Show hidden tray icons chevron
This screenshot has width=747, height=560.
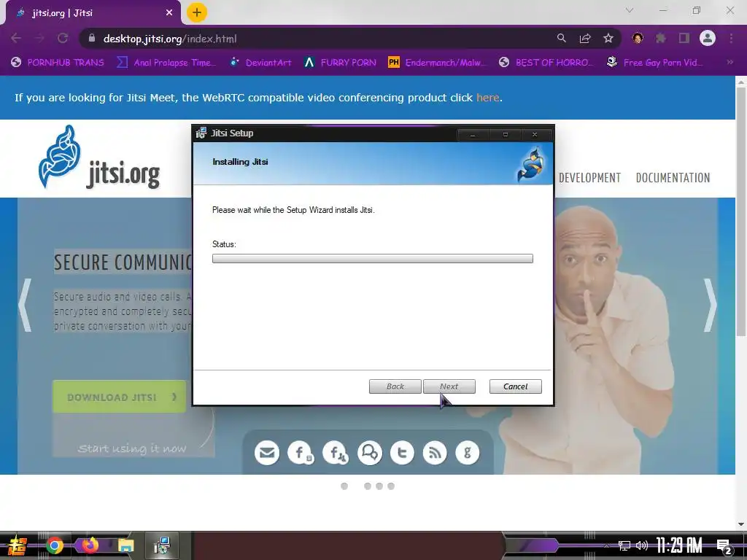point(606,545)
